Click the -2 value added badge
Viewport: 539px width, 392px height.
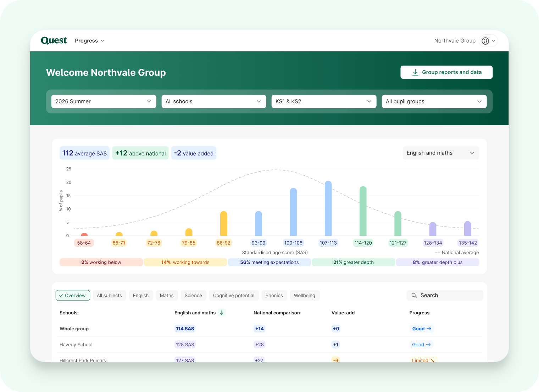(194, 153)
